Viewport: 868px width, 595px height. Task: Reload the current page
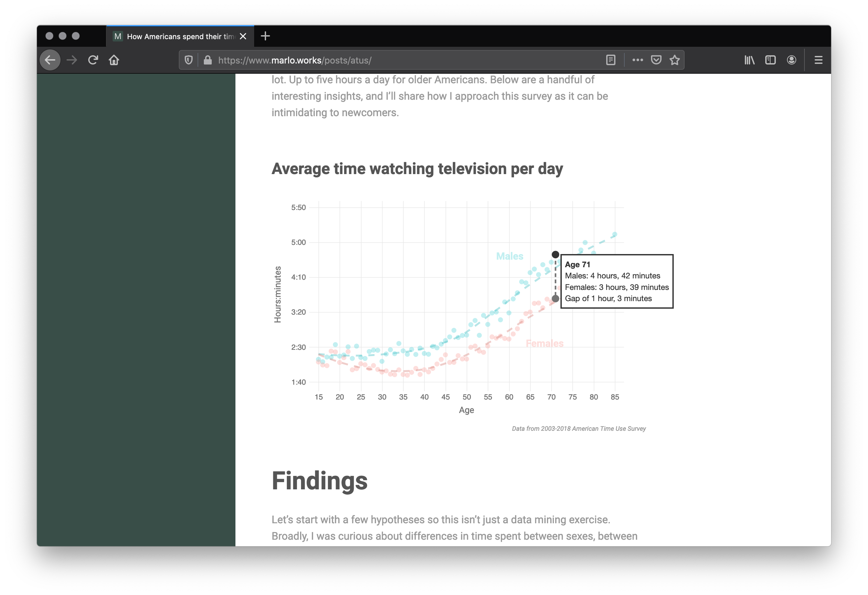pyautogui.click(x=93, y=60)
